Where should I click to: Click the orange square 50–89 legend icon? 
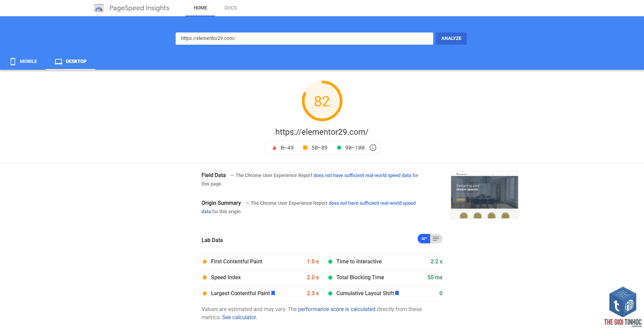305,148
